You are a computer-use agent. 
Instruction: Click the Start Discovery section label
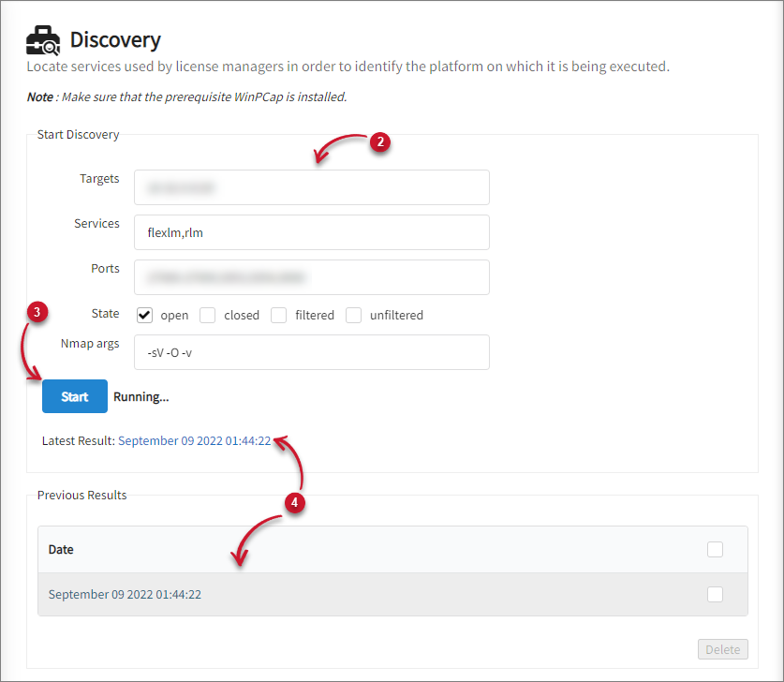click(78, 134)
